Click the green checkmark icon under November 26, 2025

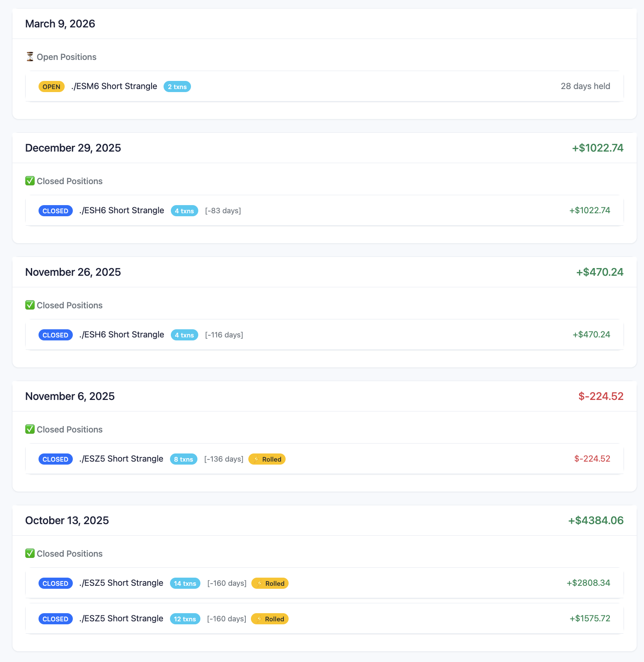tap(30, 305)
